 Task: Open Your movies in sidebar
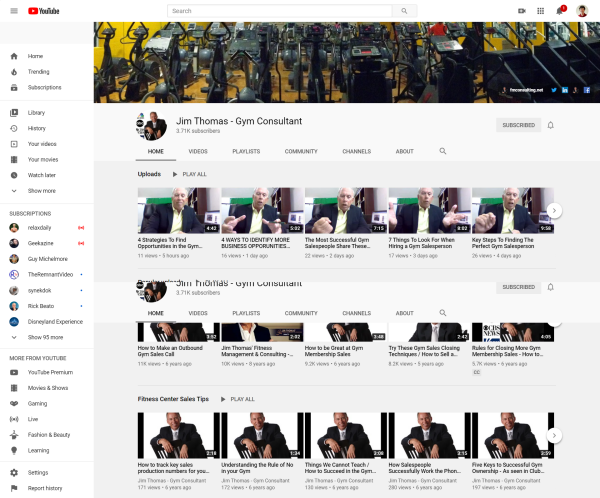[x=47, y=159]
